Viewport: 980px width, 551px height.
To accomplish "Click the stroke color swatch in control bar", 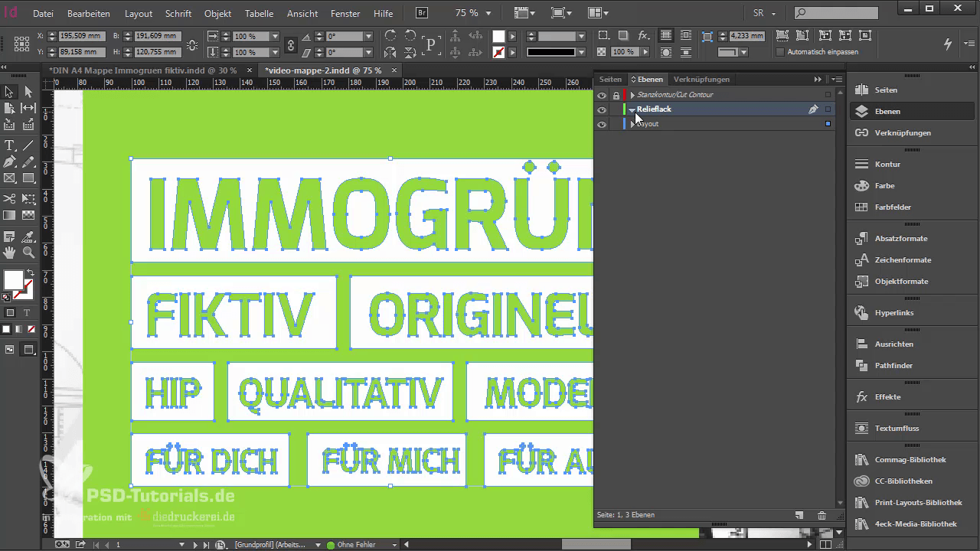I will 498,52.
